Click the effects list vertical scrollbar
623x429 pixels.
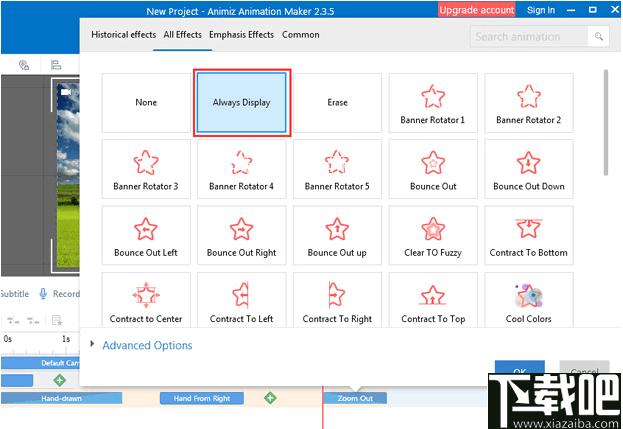tap(606, 122)
